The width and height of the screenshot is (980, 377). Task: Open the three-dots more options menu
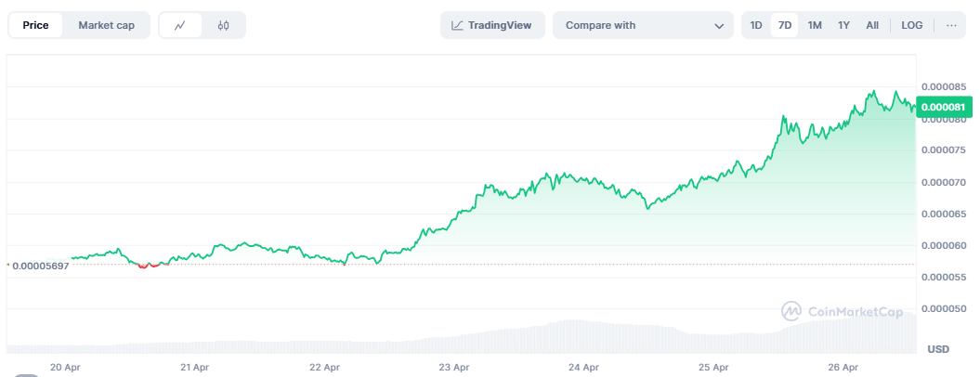(951, 25)
